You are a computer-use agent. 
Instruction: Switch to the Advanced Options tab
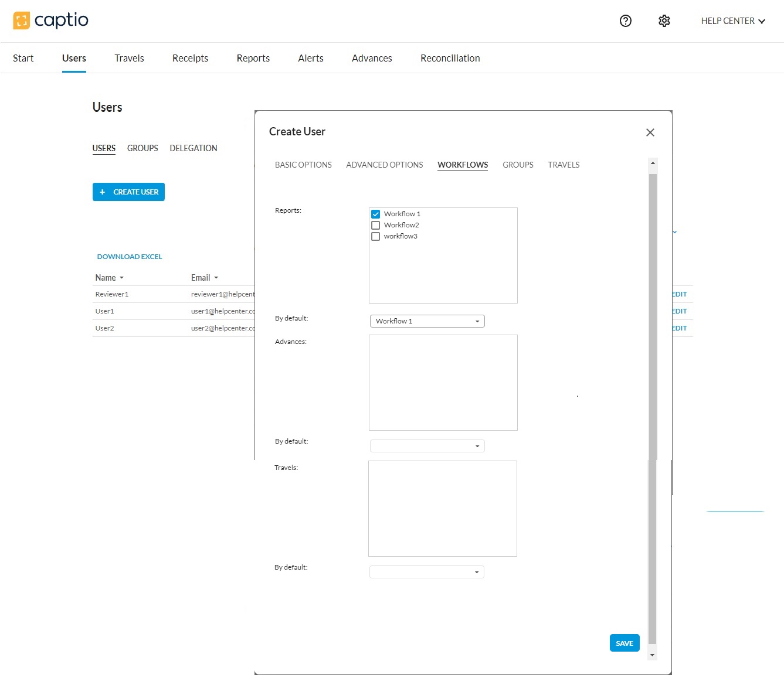(384, 165)
